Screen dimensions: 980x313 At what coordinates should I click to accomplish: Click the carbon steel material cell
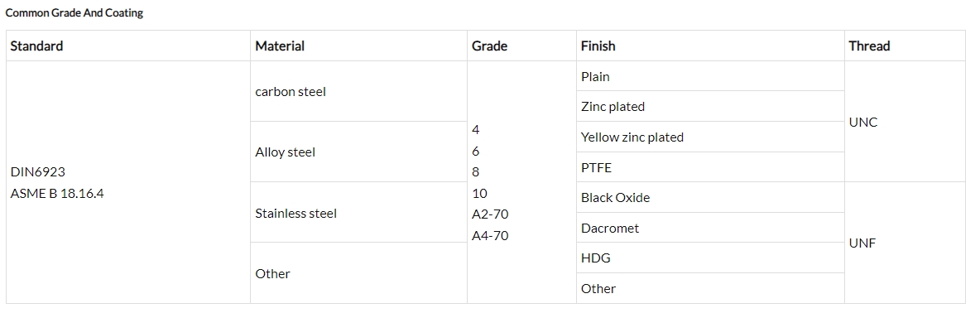point(358,91)
